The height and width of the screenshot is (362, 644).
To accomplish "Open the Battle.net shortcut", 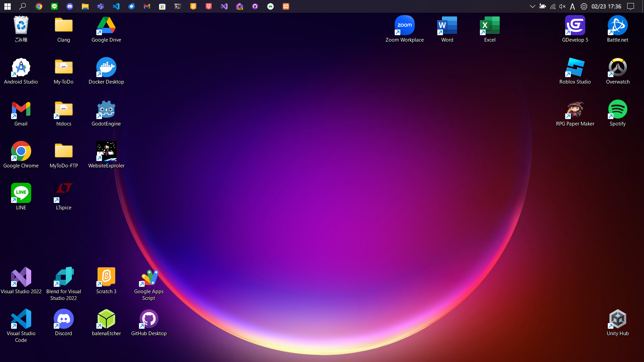I will [x=617, y=29].
